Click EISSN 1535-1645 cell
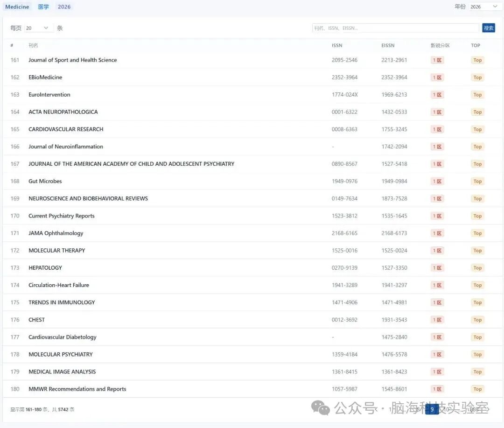504x428 pixels. point(394,216)
